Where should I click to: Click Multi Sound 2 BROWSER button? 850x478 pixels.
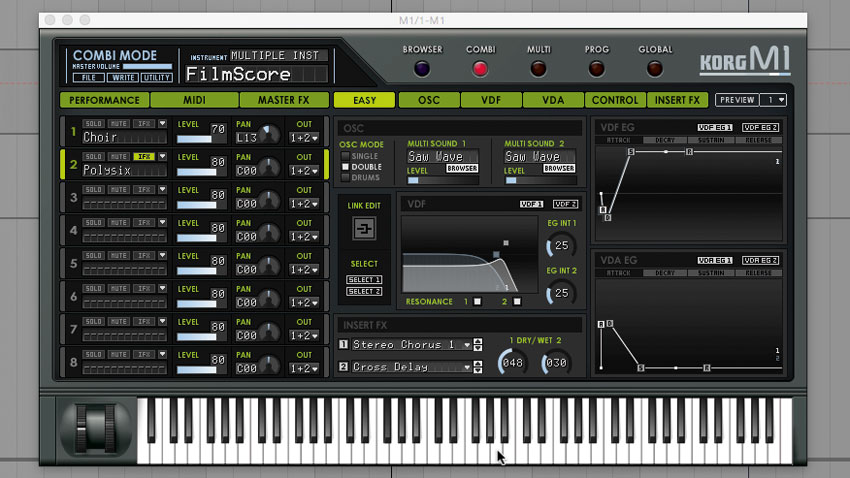pyautogui.click(x=559, y=169)
